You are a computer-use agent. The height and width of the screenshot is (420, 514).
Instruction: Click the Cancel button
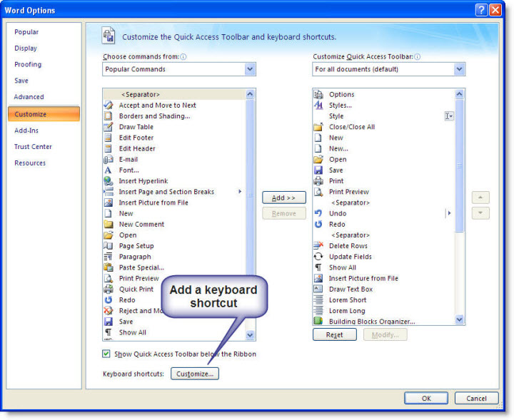476,398
